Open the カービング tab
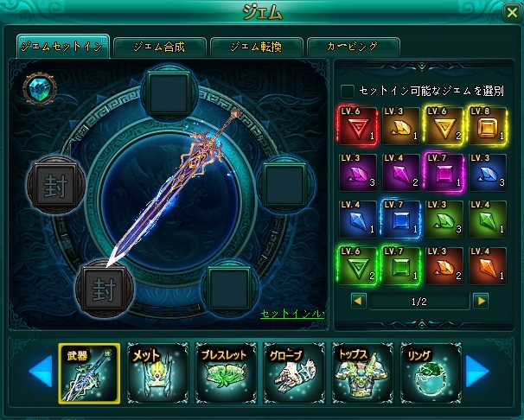524x420 pixels. click(x=353, y=48)
